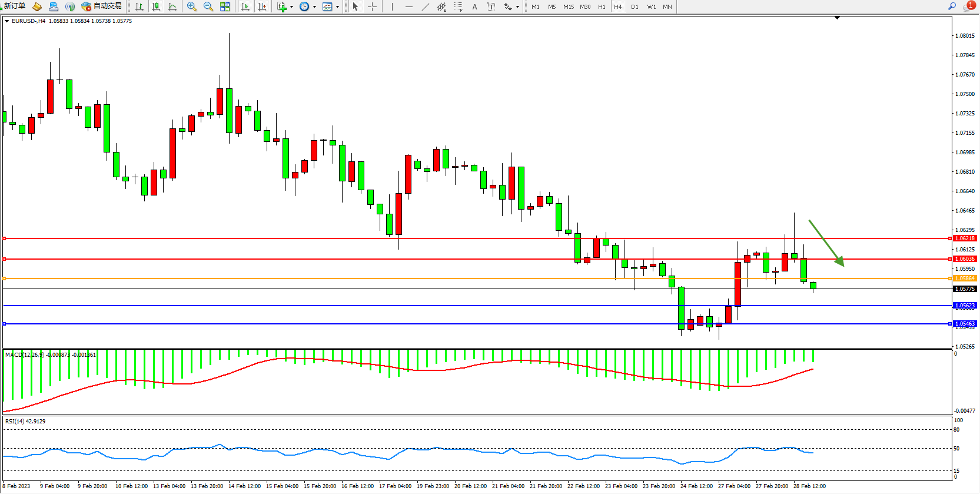Toggle candlestick chart mode
This screenshot has width=980, height=494.
point(156,6)
